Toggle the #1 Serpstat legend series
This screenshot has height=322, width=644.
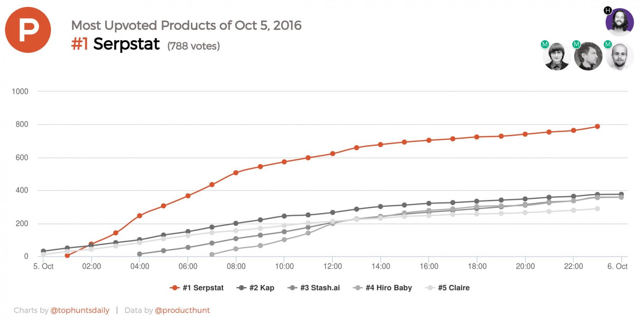point(197,288)
